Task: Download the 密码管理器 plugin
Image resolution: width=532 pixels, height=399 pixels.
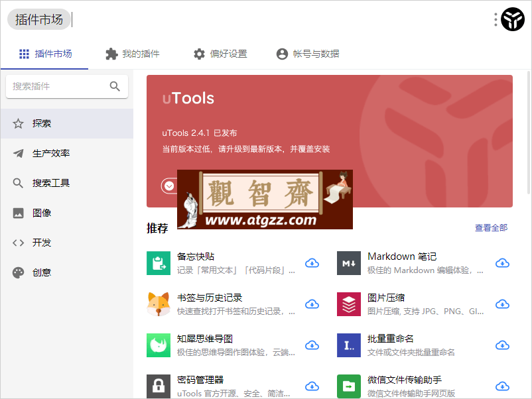Action: 312,386
